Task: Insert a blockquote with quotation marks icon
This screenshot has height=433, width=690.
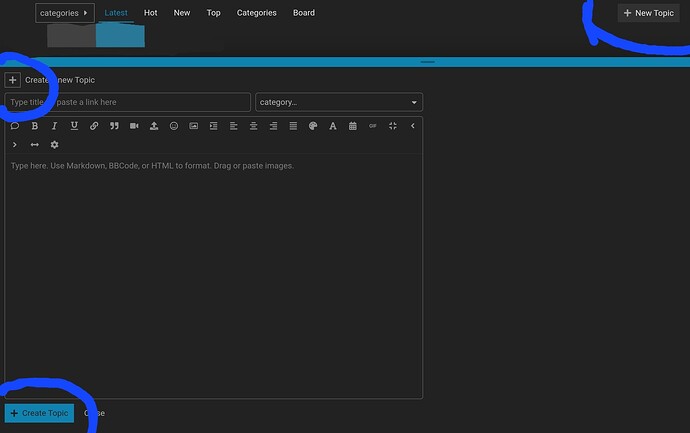Action: pos(114,126)
